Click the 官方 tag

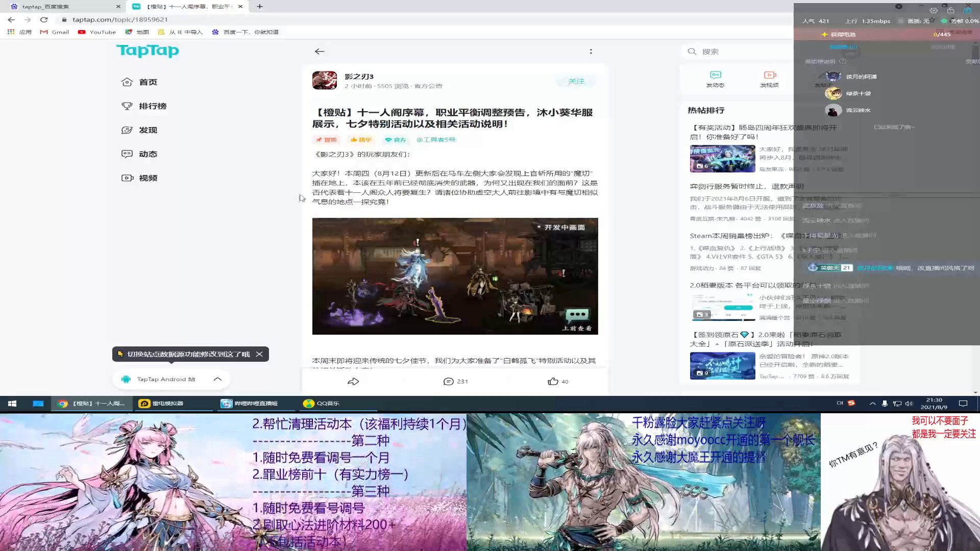pos(396,139)
